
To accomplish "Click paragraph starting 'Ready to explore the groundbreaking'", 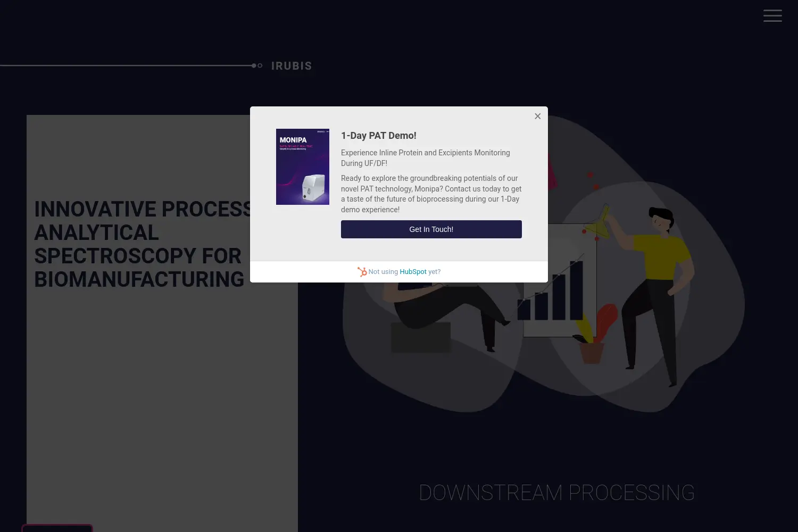I will [431, 194].
